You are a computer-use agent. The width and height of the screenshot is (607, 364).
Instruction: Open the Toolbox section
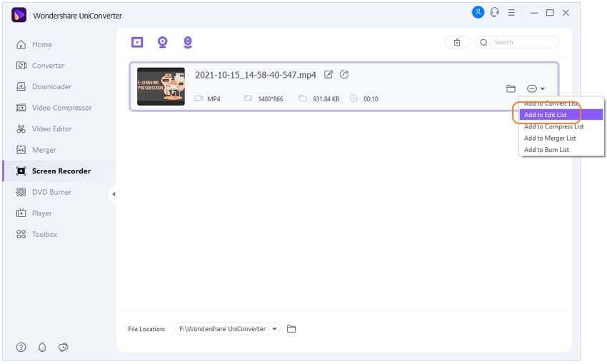[x=36, y=234]
